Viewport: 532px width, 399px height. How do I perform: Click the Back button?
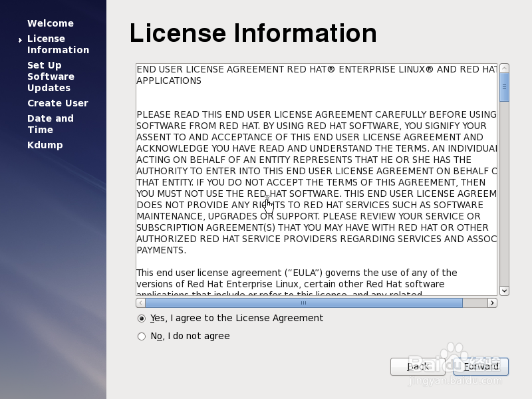click(418, 367)
